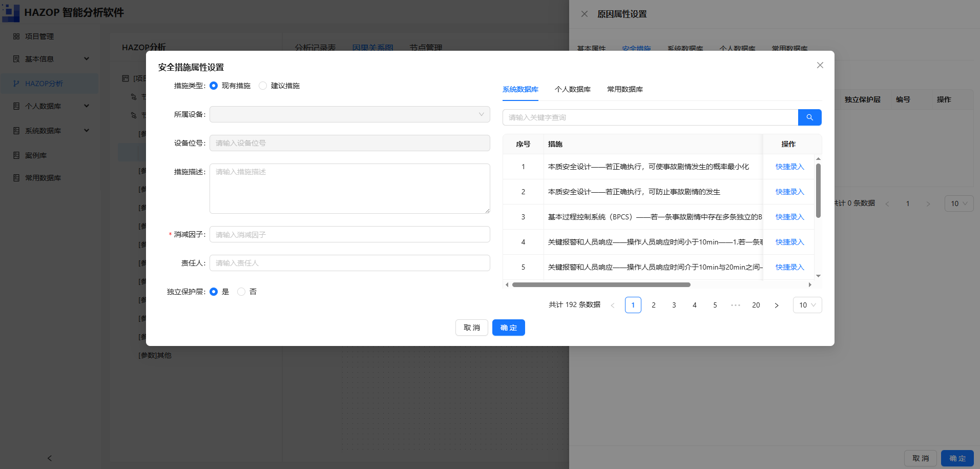Click the 基本信息 document icon in sidebar
Screen dimensions: 980x469
[16, 59]
